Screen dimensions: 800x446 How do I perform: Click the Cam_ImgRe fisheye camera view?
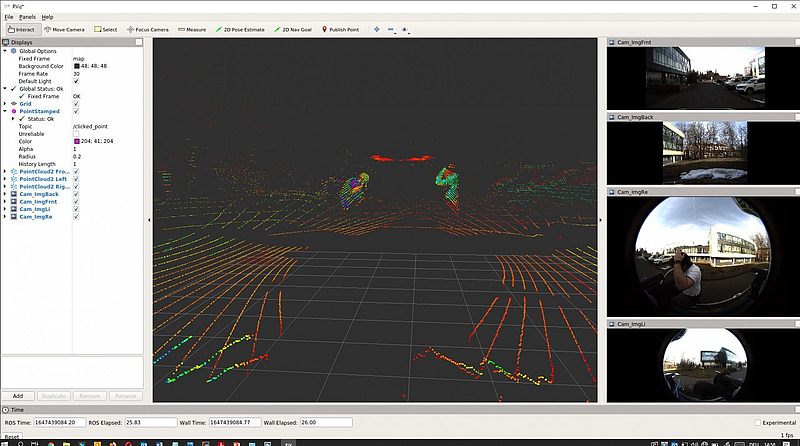(x=703, y=256)
